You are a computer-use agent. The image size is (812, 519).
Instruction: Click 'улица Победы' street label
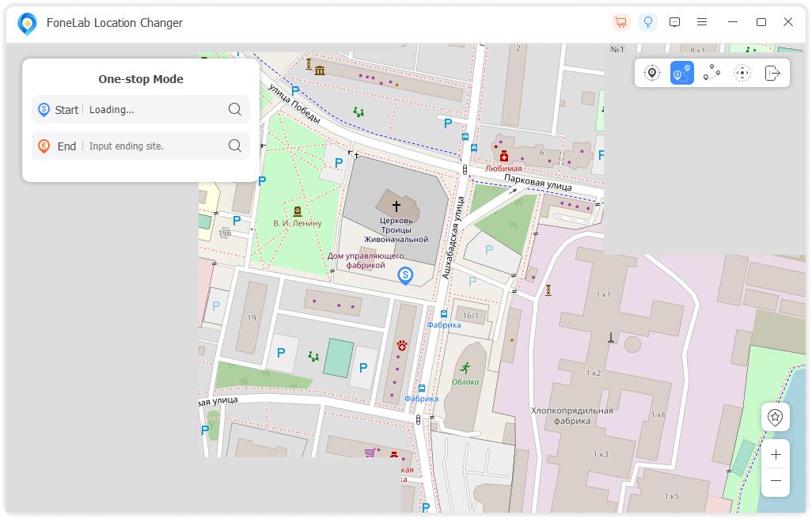[x=294, y=104]
